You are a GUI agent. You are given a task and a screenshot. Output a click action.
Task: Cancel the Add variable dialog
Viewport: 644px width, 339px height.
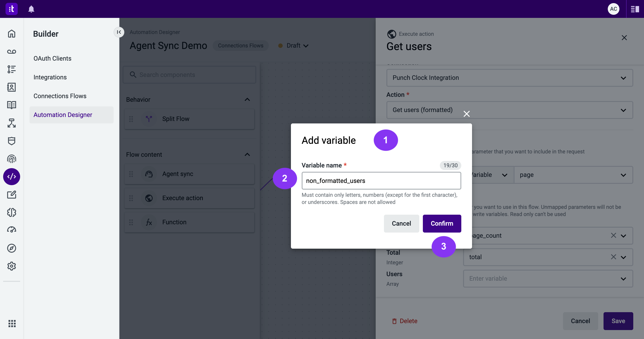coord(401,223)
